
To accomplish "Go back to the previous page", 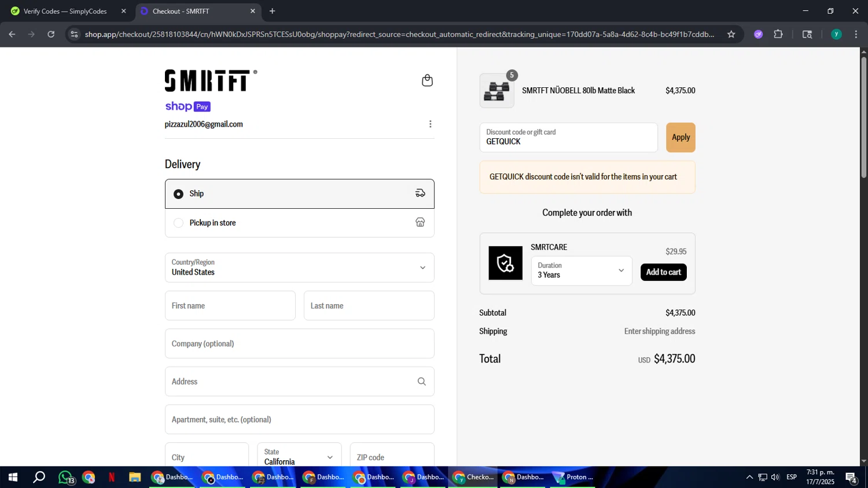I will pyautogui.click(x=12, y=34).
